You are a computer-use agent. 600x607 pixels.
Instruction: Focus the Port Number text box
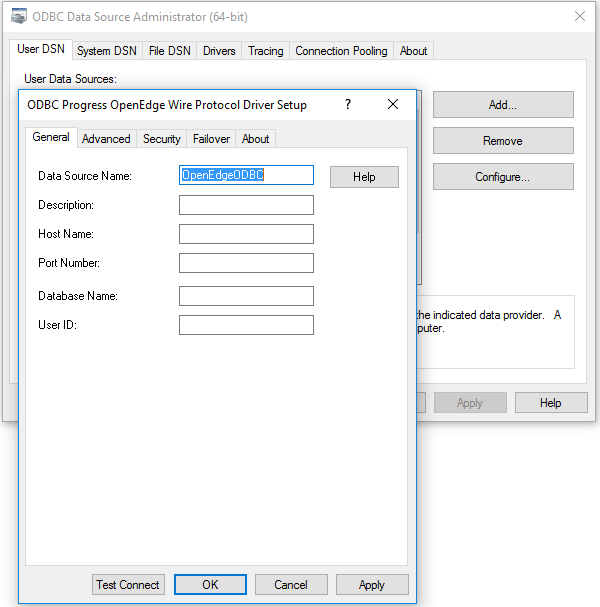click(x=246, y=263)
